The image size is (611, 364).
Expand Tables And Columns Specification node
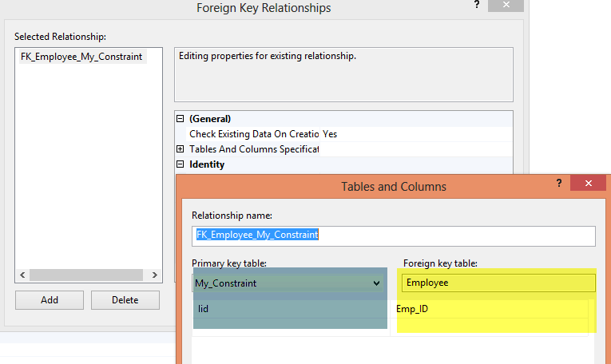point(181,149)
